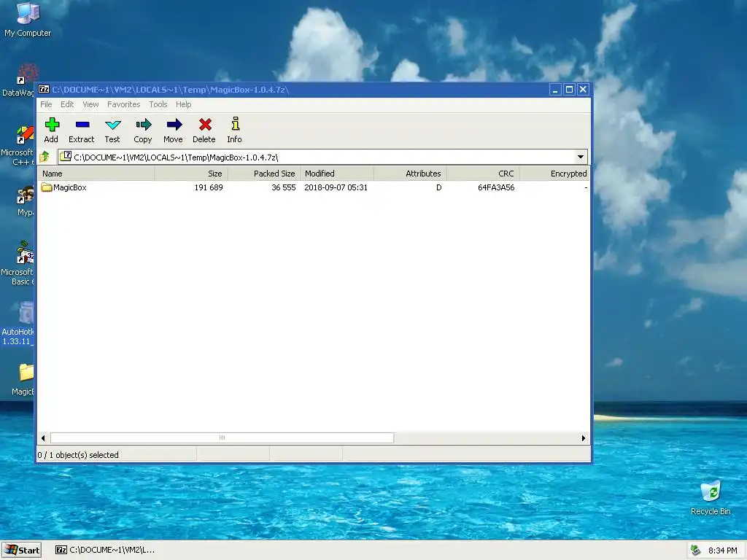747x560 pixels.
Task: Open the Recycle Bin desktop icon
Action: 711,491
